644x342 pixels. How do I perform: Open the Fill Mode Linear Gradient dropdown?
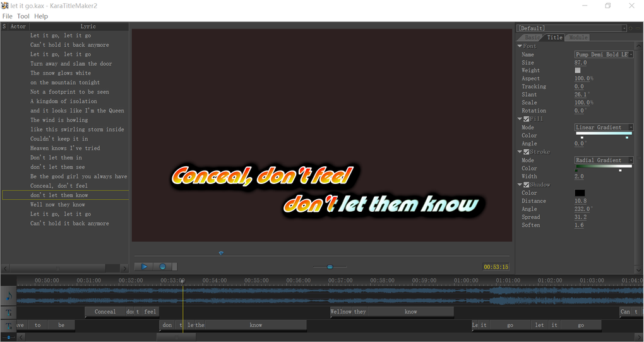pyautogui.click(x=604, y=128)
